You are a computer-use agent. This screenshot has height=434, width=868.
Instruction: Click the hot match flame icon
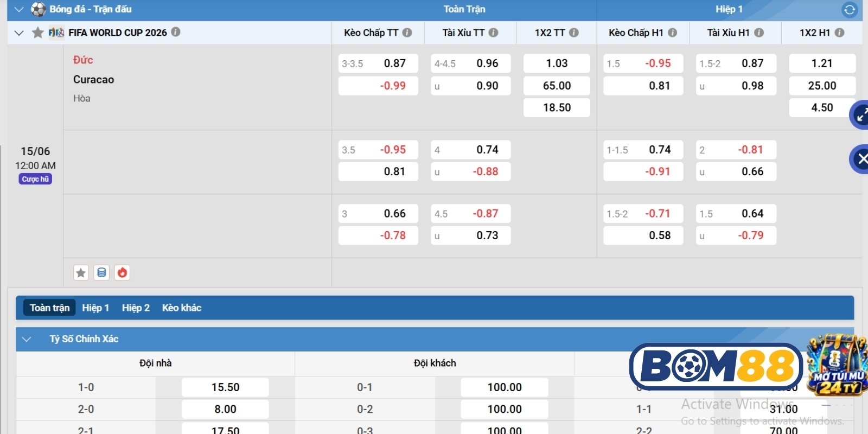pos(122,272)
